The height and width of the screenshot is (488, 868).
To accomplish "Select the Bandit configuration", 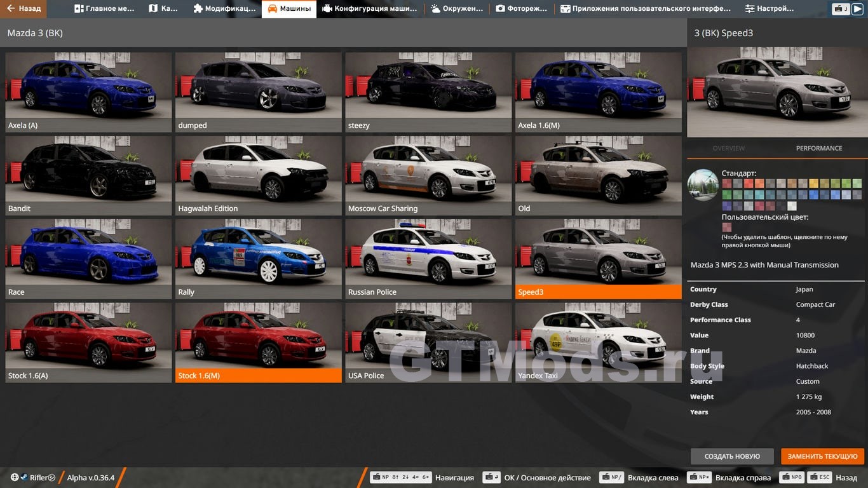I will click(x=88, y=175).
